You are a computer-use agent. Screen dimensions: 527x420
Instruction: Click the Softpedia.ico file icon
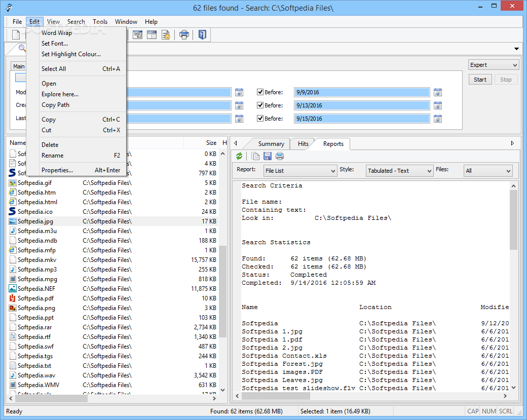pyautogui.click(x=13, y=211)
